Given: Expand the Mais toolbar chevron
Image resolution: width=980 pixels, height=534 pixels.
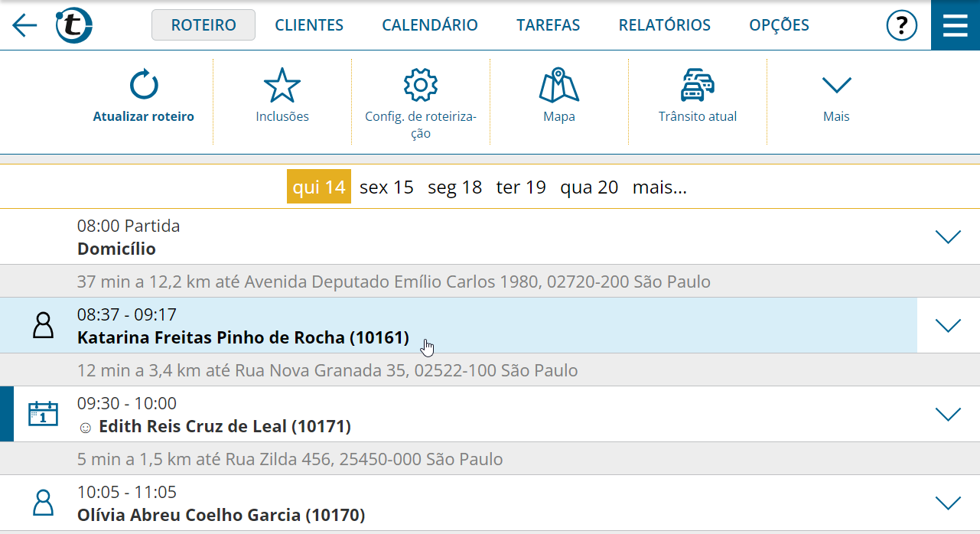Looking at the screenshot, I should (x=836, y=85).
